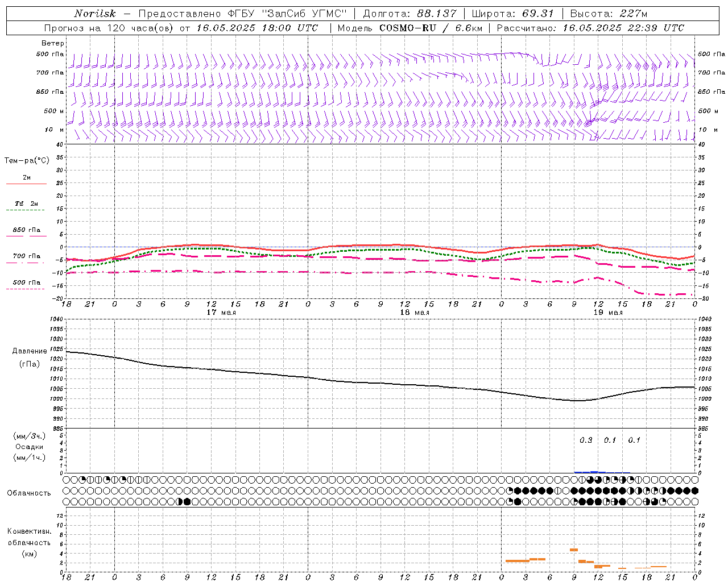Click the (мм/1ч.) precipitation unit label

coord(30,458)
